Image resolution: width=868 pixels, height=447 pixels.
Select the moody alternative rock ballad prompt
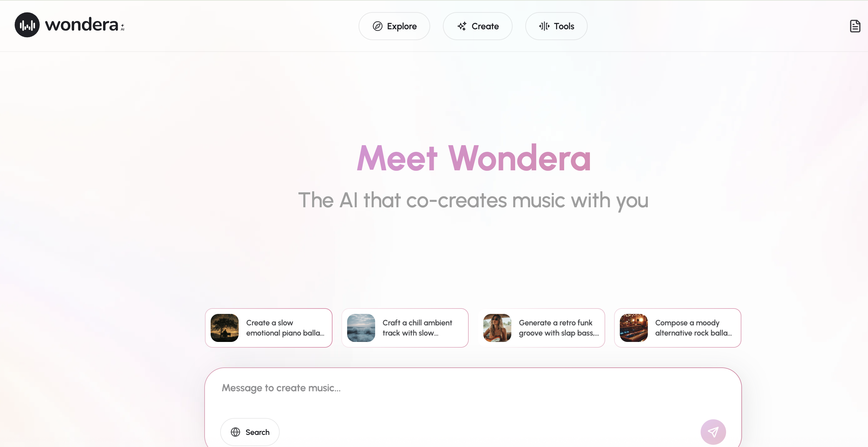(x=678, y=328)
